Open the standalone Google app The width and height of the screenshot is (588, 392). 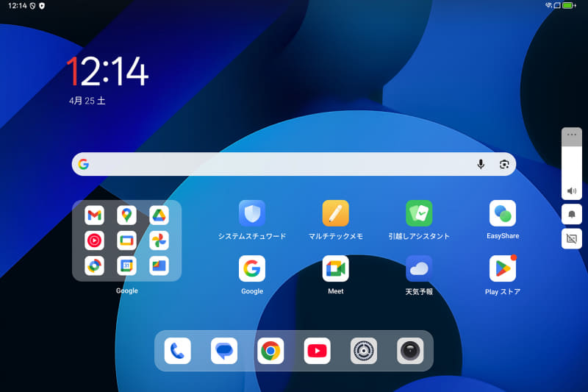[252, 268]
